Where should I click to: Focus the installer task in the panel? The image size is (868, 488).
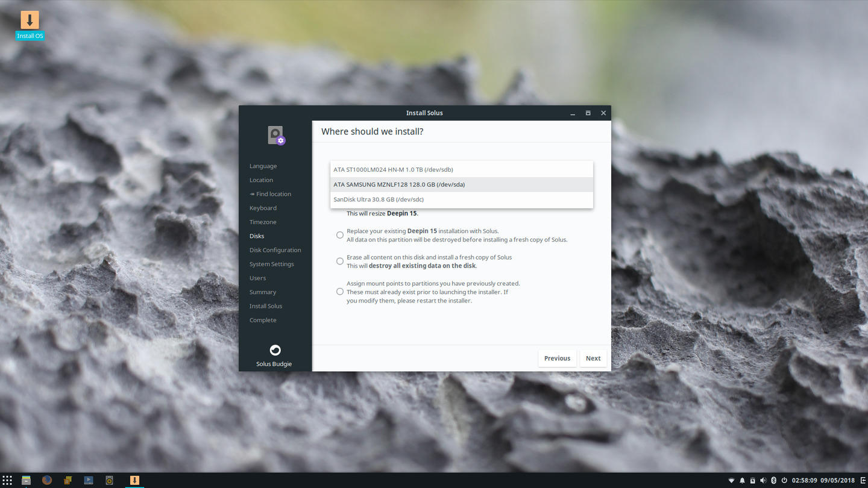point(134,480)
